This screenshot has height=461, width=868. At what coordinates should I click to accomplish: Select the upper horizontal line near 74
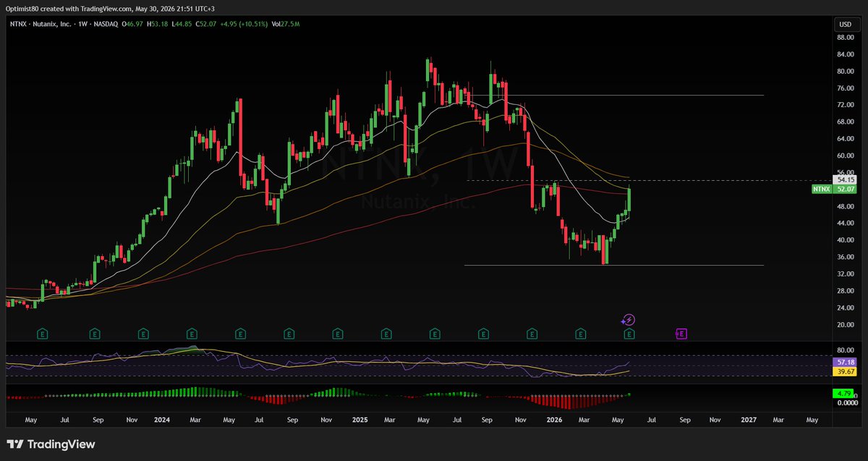coord(615,95)
